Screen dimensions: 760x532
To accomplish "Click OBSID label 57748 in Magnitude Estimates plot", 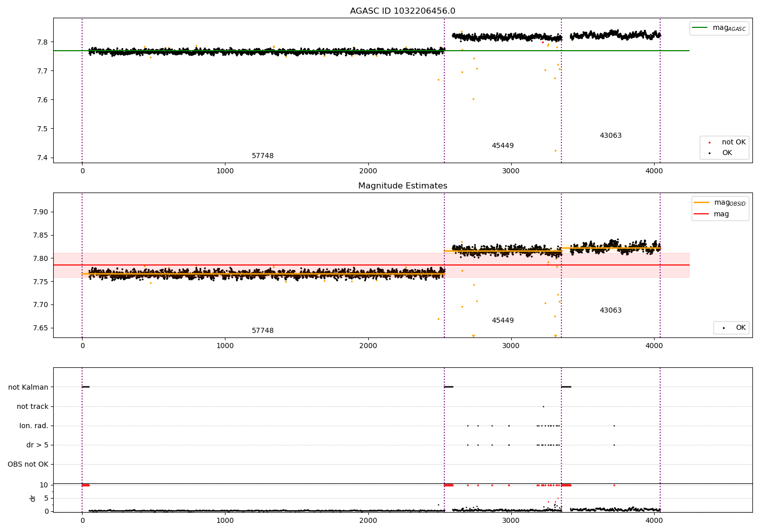I will click(262, 331).
